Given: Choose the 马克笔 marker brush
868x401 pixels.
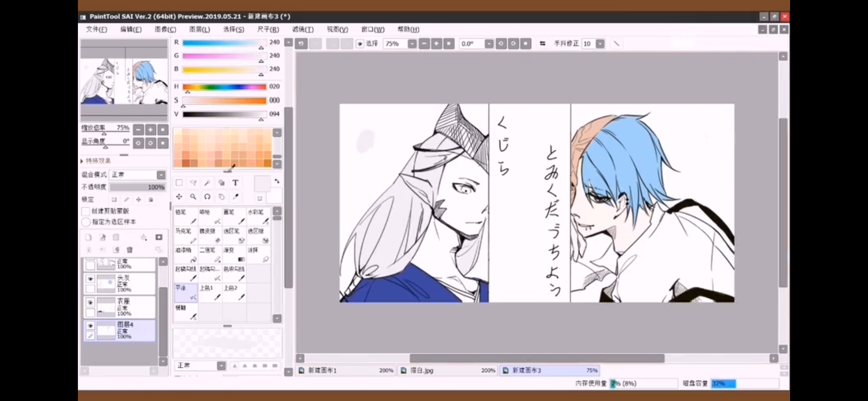Looking at the screenshot, I should click(x=186, y=235).
